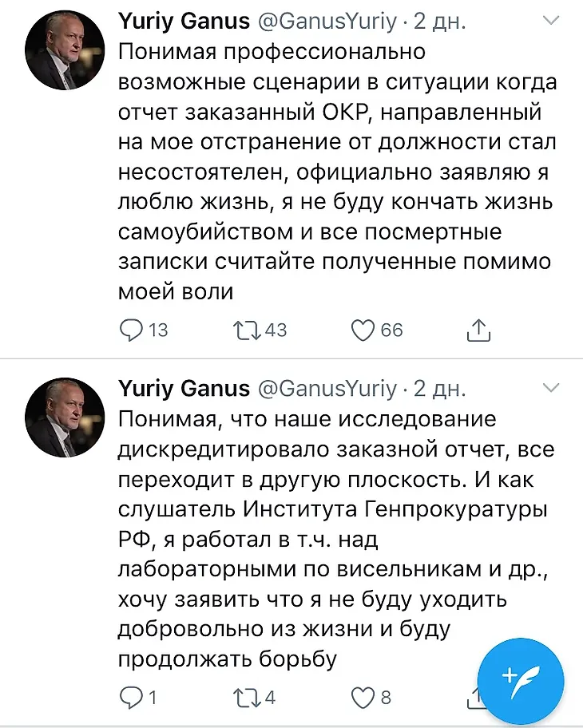Open first tweet's '2 дн.' timestamp
The image size is (583, 728).
439,22
